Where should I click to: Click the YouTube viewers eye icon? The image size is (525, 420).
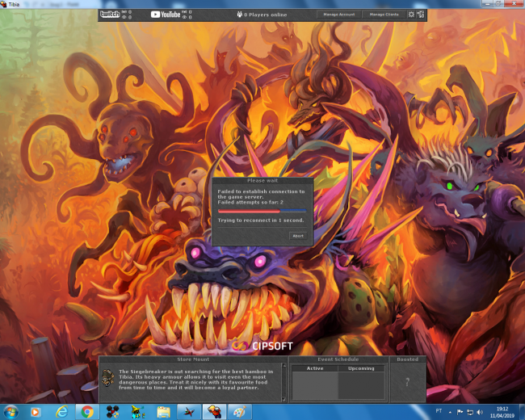click(184, 17)
